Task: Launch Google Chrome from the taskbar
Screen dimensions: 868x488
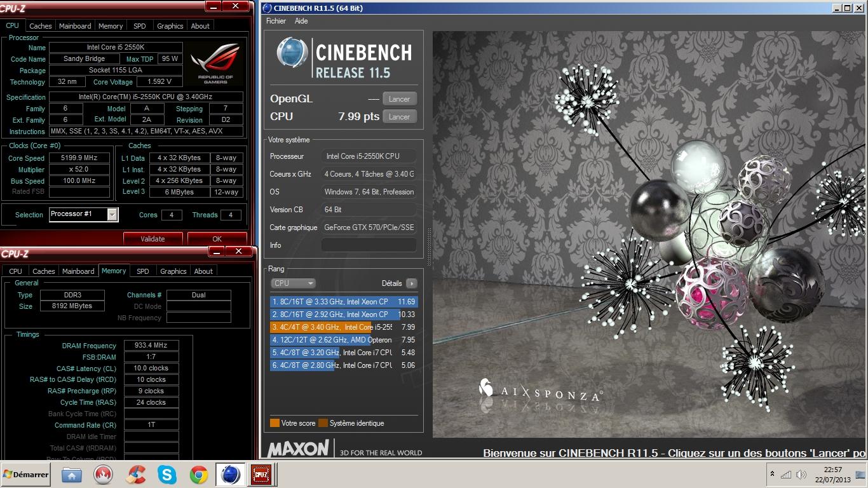Action: (198, 475)
